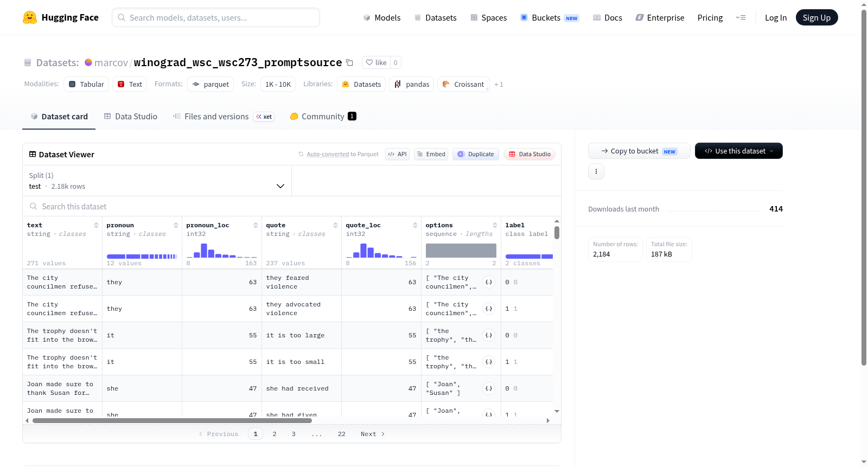868x467 pixels.
Task: Open the navigation overflow menu icon
Action: [741, 17]
